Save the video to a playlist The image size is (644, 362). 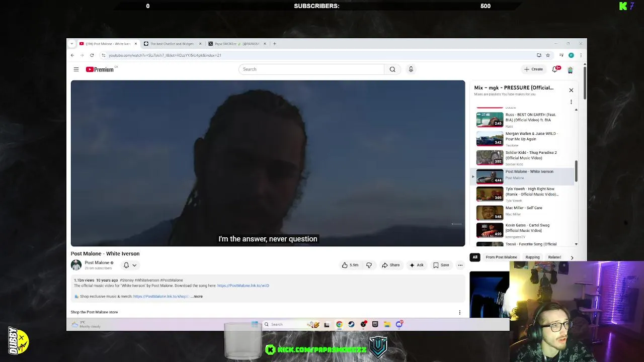coord(441,265)
